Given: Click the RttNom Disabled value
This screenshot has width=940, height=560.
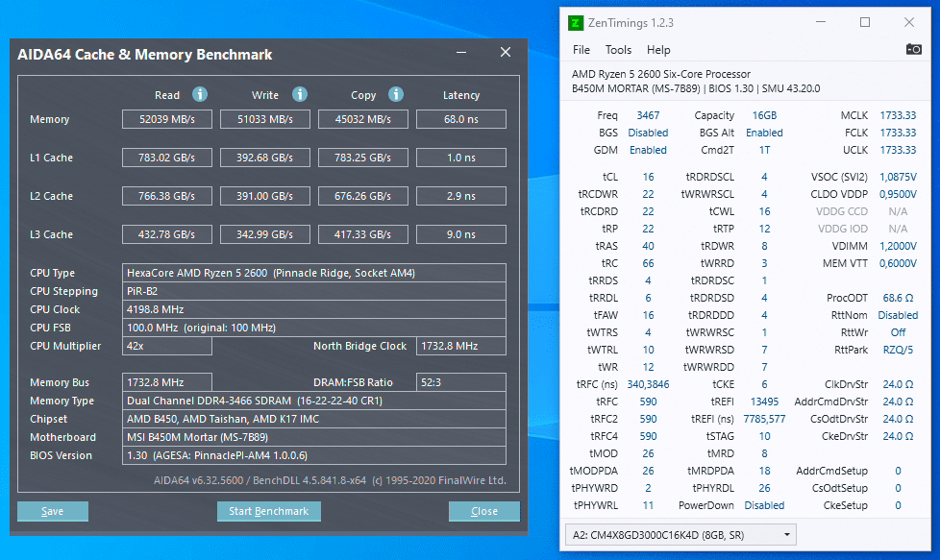Looking at the screenshot, I should click(898, 315).
